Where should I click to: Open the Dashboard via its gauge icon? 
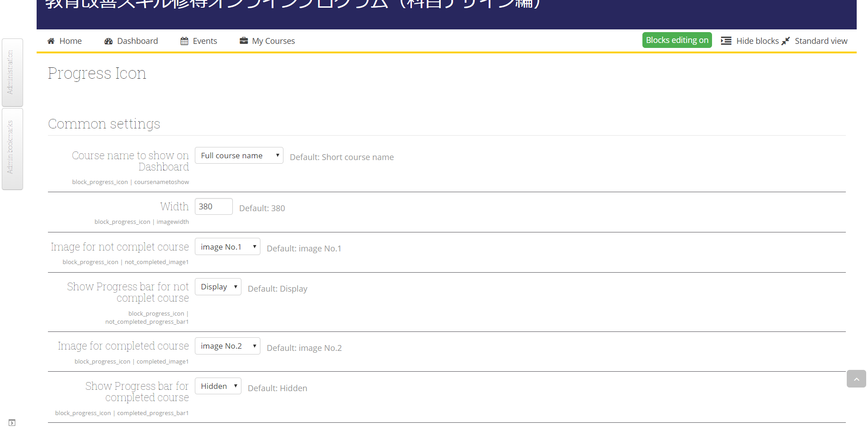point(108,41)
